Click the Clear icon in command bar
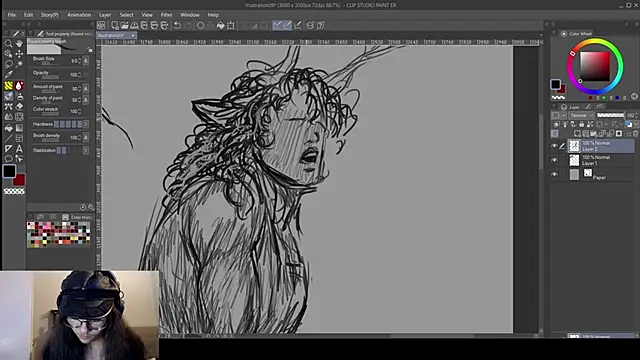This screenshot has width=640, height=360. pos(200,25)
